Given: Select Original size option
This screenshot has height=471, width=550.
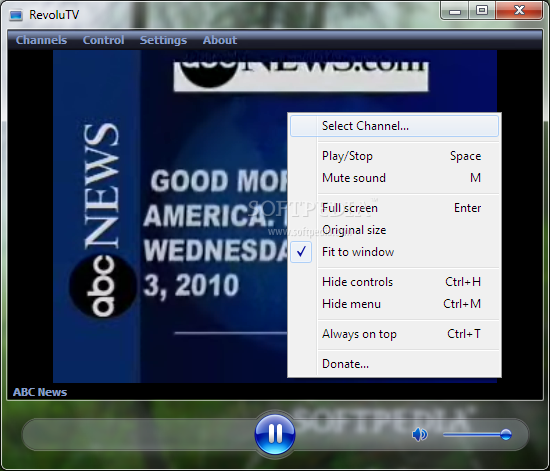Looking at the screenshot, I should [x=394, y=230].
